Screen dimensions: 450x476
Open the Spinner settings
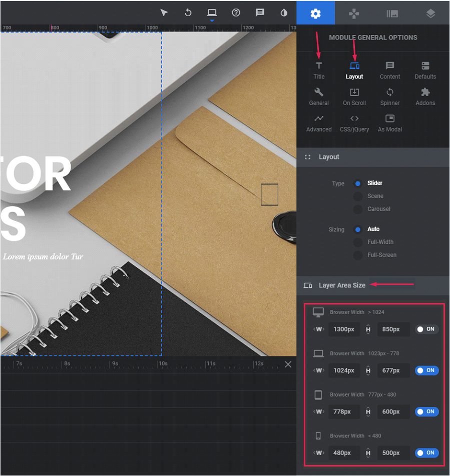point(390,96)
